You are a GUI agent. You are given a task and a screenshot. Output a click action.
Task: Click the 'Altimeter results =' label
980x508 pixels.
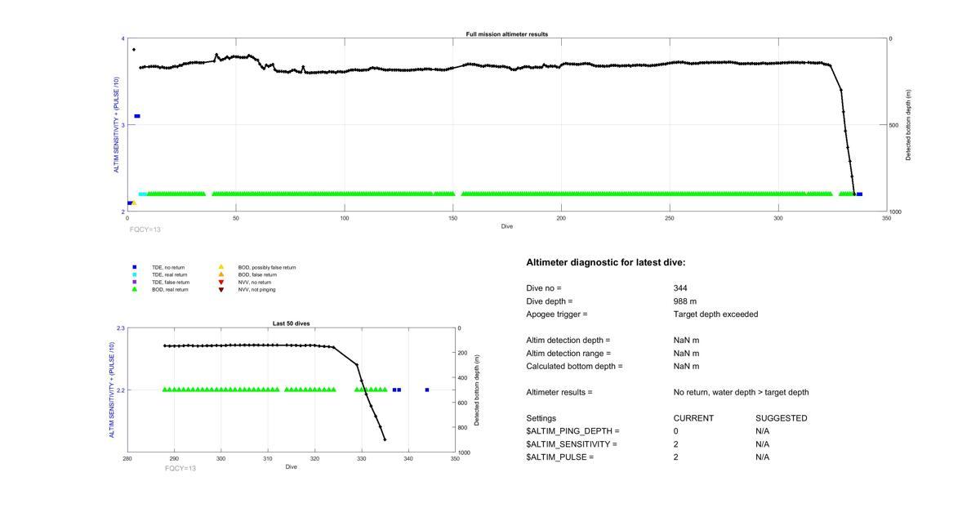pyautogui.click(x=559, y=393)
